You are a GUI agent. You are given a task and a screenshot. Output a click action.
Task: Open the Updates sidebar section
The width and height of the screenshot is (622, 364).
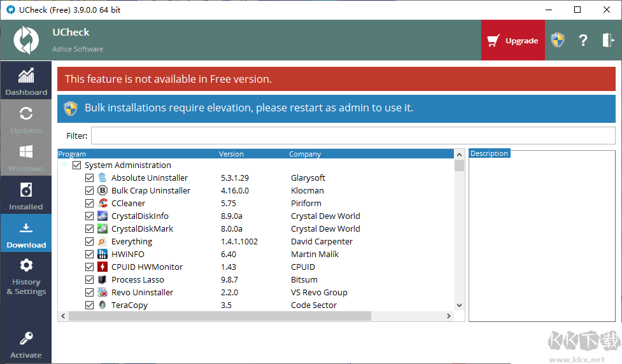click(26, 118)
